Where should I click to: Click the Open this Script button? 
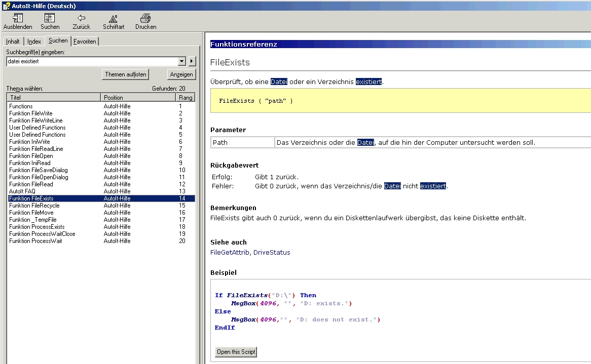coord(236,352)
